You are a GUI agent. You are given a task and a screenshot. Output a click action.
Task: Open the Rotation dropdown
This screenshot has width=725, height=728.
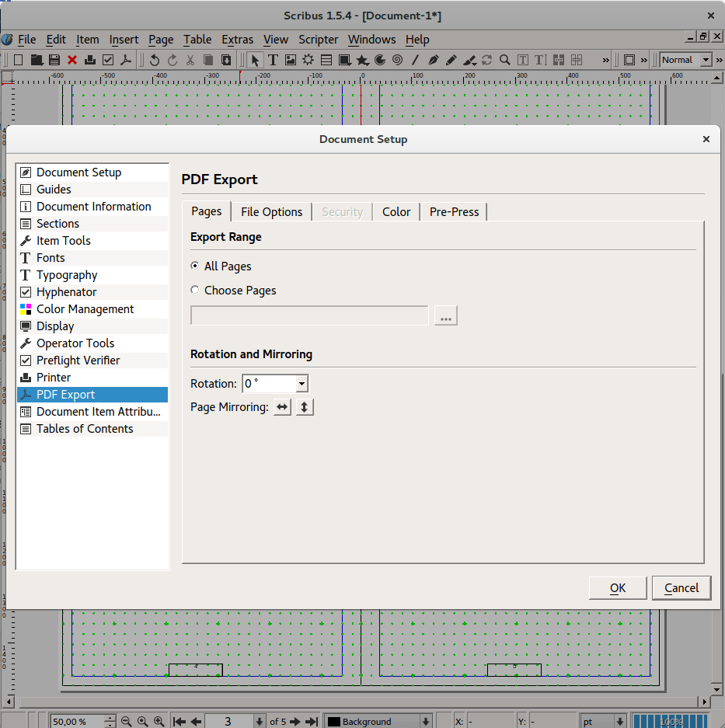pos(275,384)
